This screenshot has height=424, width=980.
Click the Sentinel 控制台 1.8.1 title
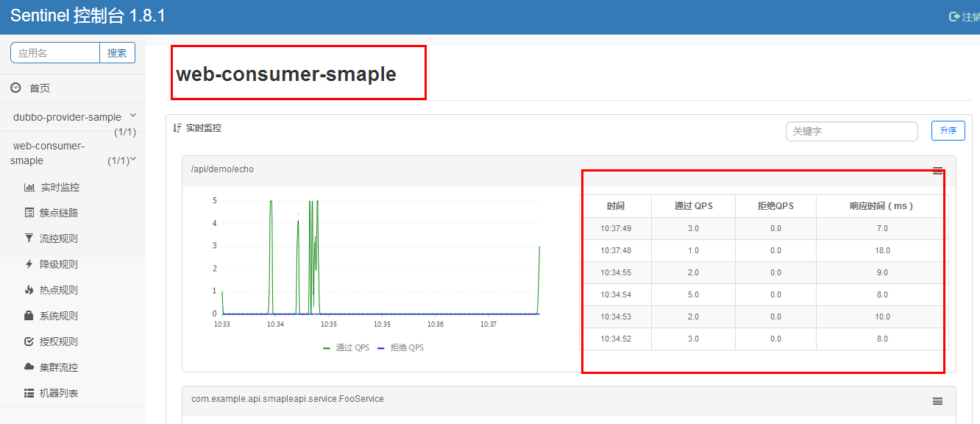click(88, 16)
